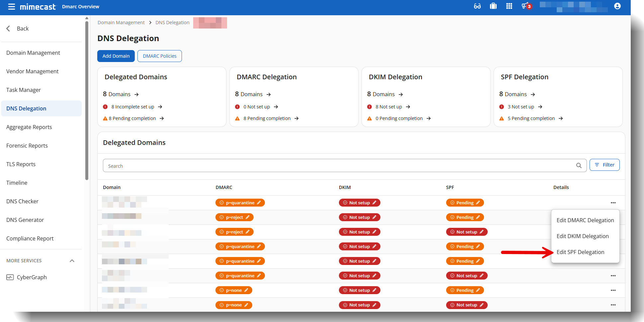Go to Aggregate Reports in sidebar
The width and height of the screenshot is (644, 322).
pos(29,127)
